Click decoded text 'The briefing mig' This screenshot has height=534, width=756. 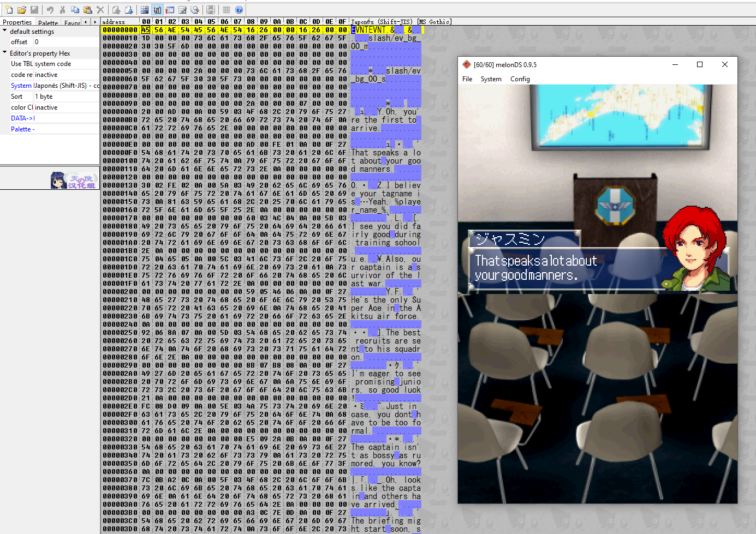pyautogui.click(x=386, y=521)
